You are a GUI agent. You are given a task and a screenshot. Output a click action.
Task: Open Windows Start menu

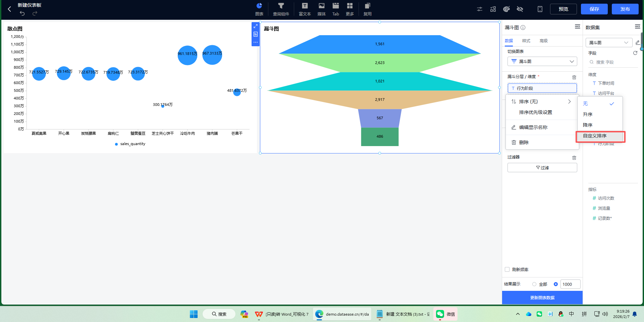(194, 314)
